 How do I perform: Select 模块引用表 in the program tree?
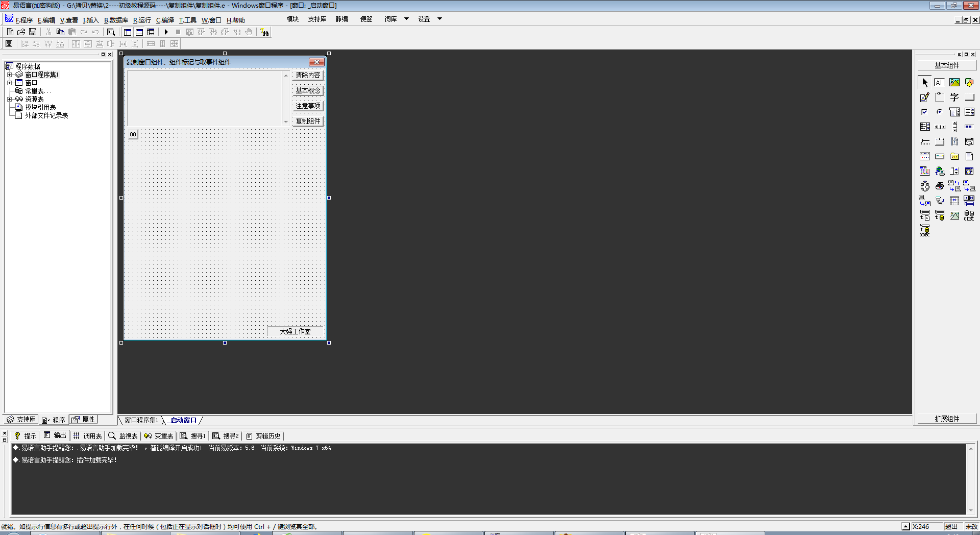pos(40,107)
